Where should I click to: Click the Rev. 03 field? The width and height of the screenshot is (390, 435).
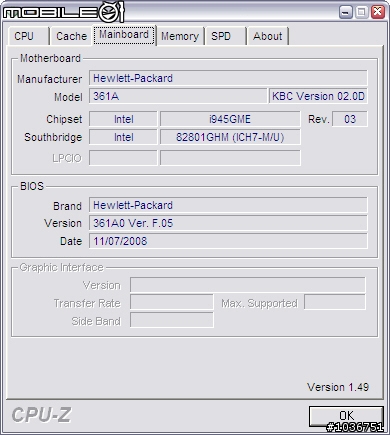click(350, 119)
